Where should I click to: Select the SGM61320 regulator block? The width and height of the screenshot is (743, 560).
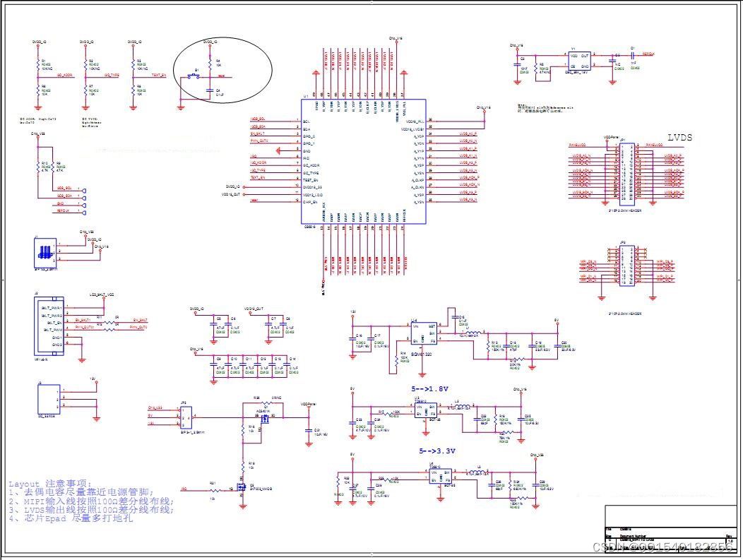coord(424,333)
